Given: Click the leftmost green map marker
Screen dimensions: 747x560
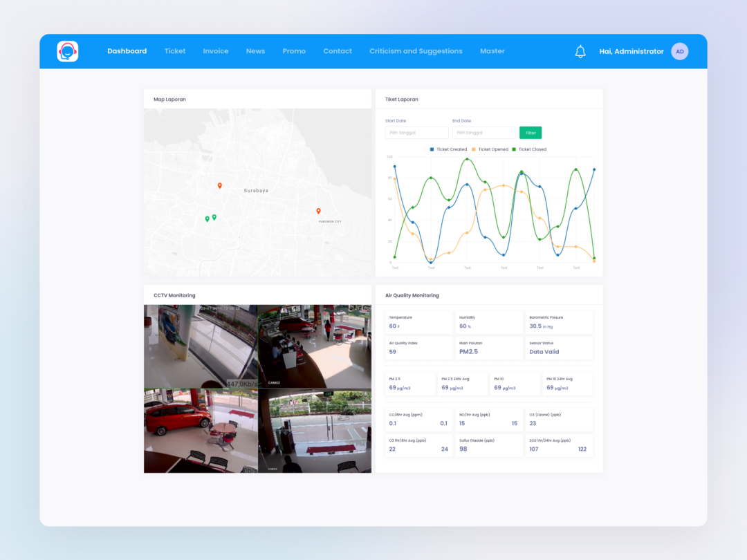Looking at the screenshot, I should (206, 218).
